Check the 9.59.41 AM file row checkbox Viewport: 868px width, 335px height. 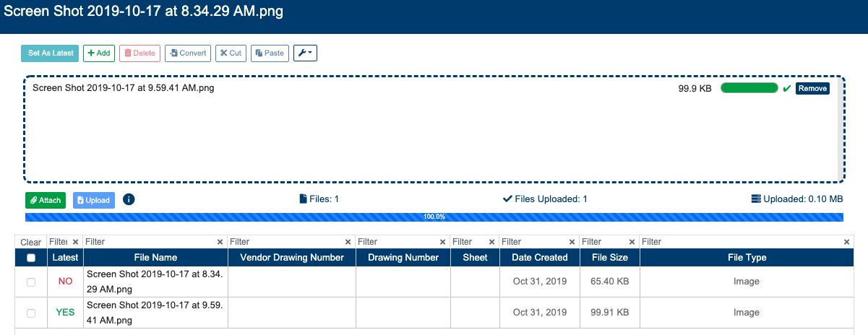31,313
